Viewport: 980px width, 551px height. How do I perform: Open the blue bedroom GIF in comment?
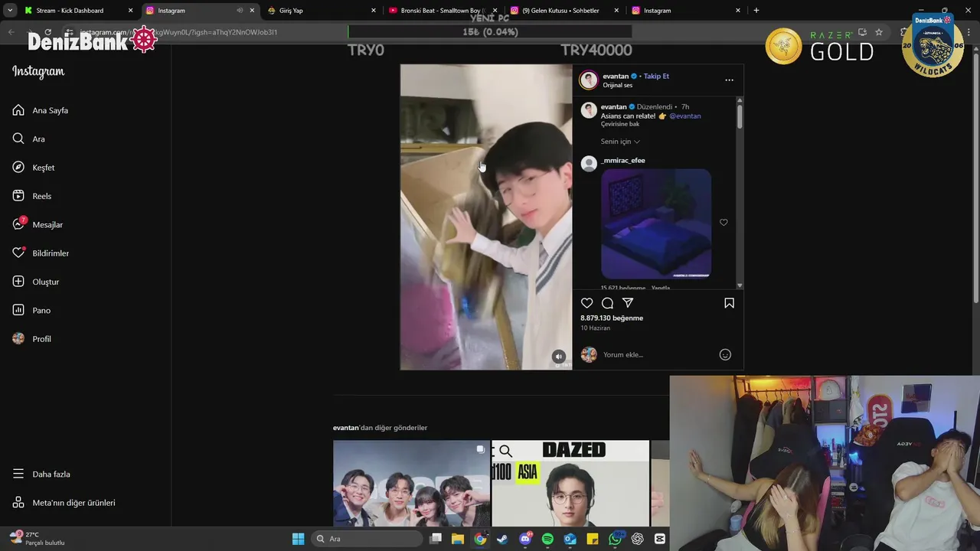pyautogui.click(x=656, y=223)
